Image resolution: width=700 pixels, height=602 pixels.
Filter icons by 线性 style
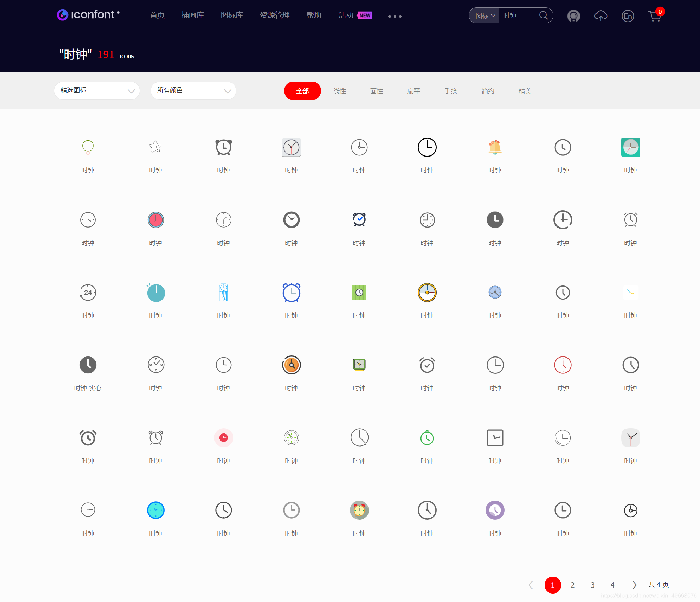339,91
